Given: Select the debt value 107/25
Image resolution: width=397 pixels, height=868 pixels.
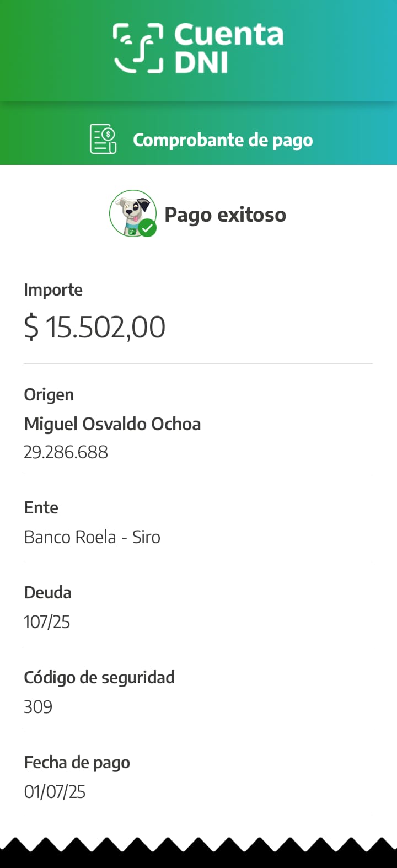Looking at the screenshot, I should (47, 622).
